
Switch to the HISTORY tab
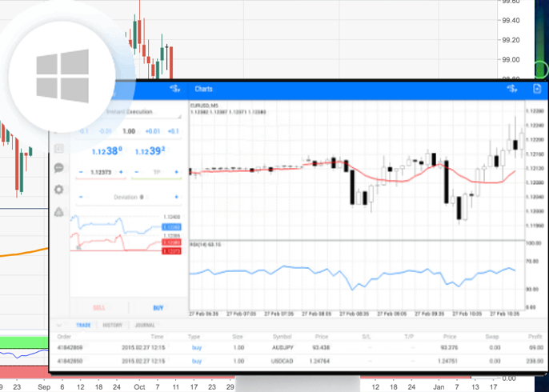[112, 325]
